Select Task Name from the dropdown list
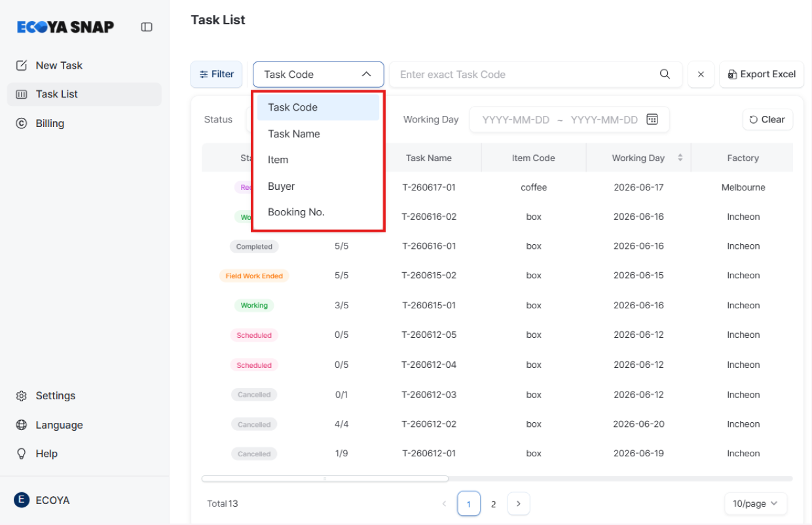The width and height of the screenshot is (812, 525). pyautogui.click(x=318, y=134)
